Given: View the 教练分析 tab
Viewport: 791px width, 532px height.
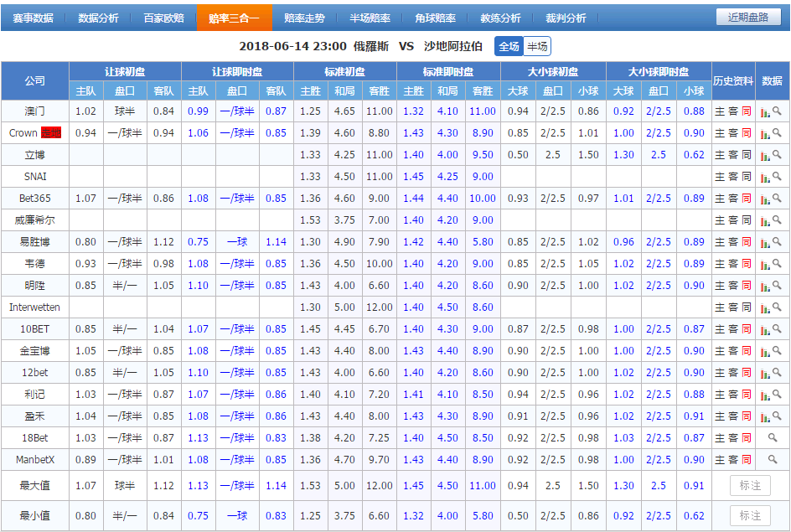Looking at the screenshot, I should click(500, 18).
